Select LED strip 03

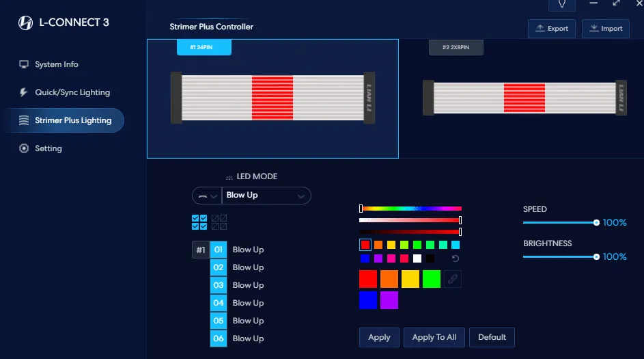(x=219, y=285)
